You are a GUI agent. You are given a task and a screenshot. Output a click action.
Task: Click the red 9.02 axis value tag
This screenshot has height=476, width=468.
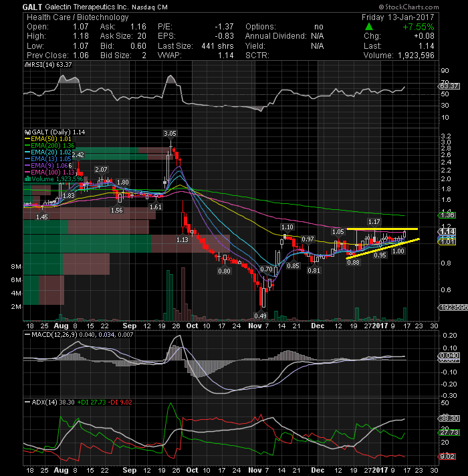click(447, 457)
